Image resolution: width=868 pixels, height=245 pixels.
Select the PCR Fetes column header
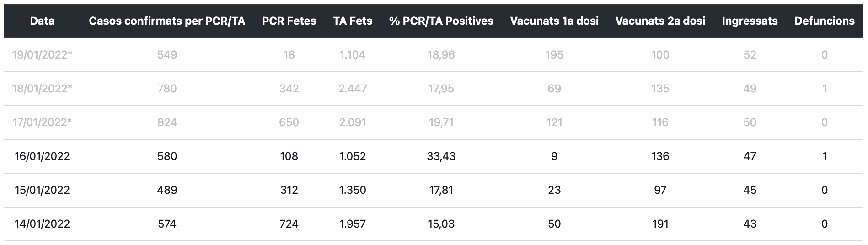[x=289, y=21]
